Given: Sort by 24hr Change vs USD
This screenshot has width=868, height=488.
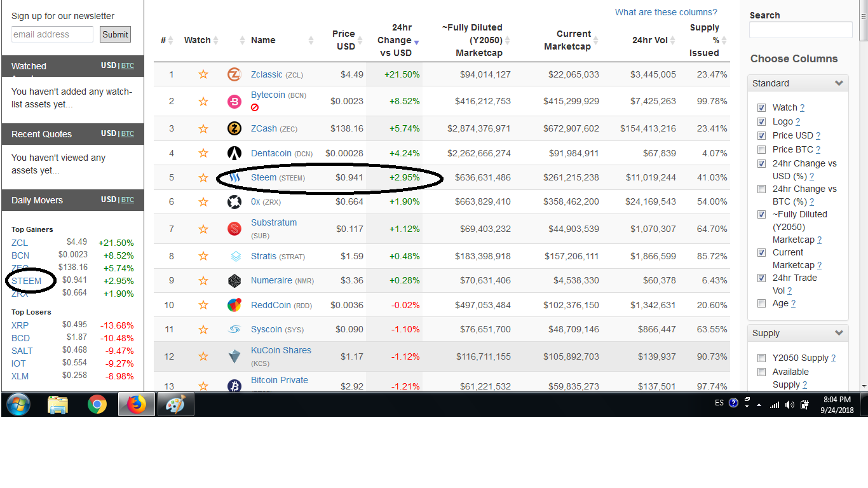Looking at the screenshot, I should pyautogui.click(x=396, y=40).
